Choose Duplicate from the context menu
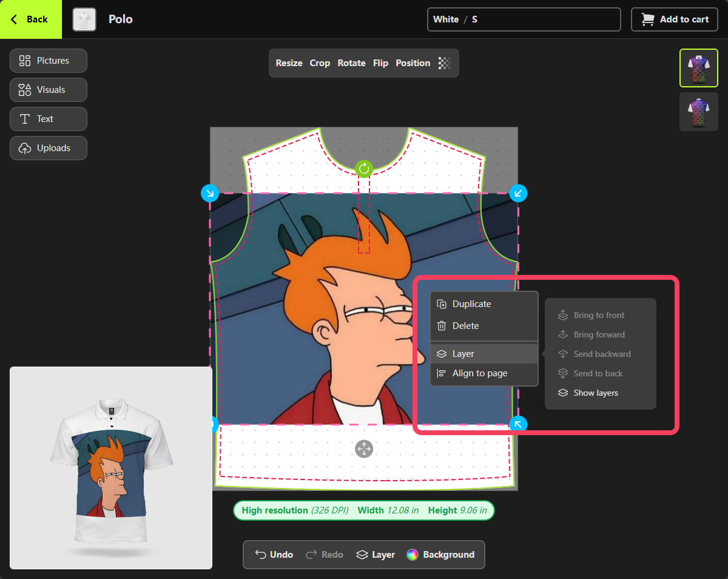Viewport: 728px width, 579px height. [484, 304]
